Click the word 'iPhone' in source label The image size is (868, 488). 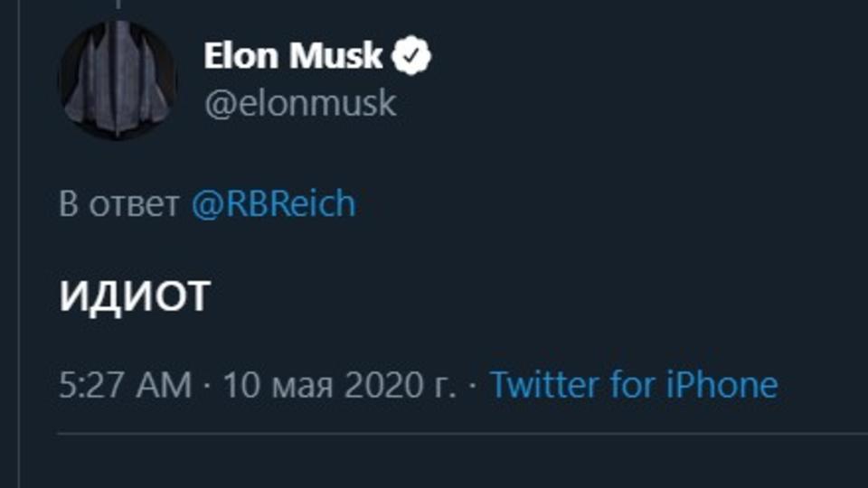point(722,385)
